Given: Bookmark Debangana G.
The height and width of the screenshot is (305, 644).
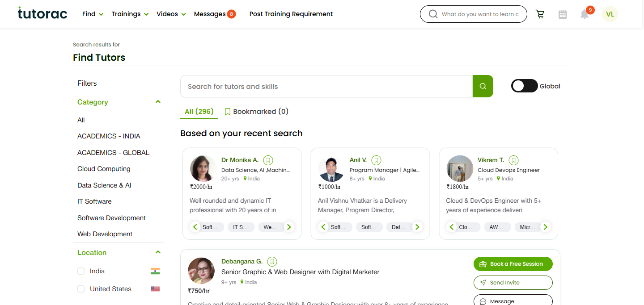Looking at the screenshot, I should pyautogui.click(x=272, y=261).
